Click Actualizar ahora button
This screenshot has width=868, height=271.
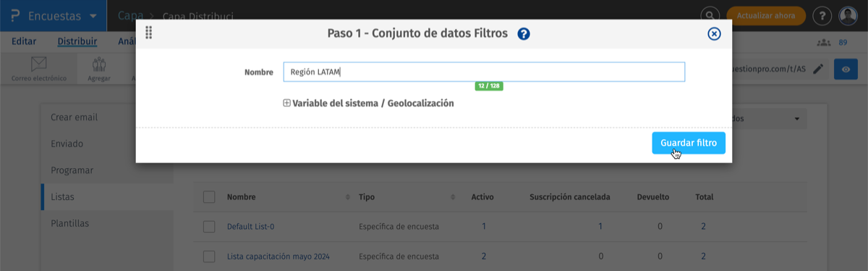click(x=765, y=15)
